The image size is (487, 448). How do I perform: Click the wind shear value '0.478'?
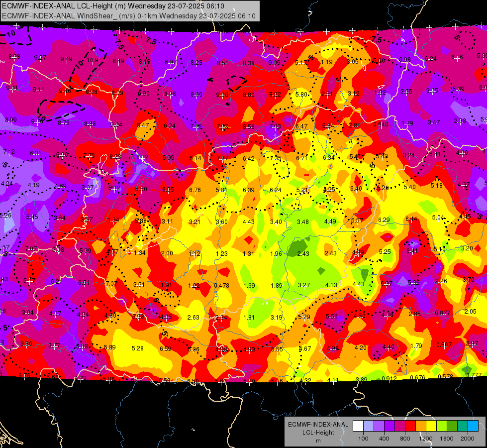pos(222,285)
